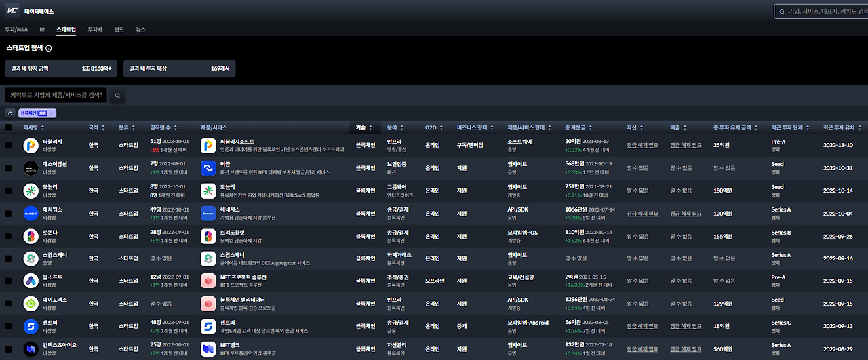Image resolution: width=868 pixels, height=360 pixels.
Task: Open the 모놀리 company logo
Action: point(31,191)
